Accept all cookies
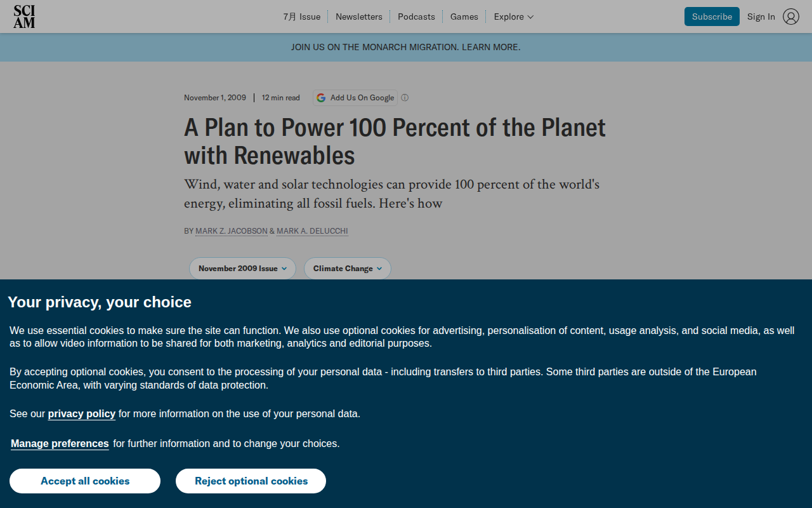This screenshot has width=812, height=508. coord(85,481)
